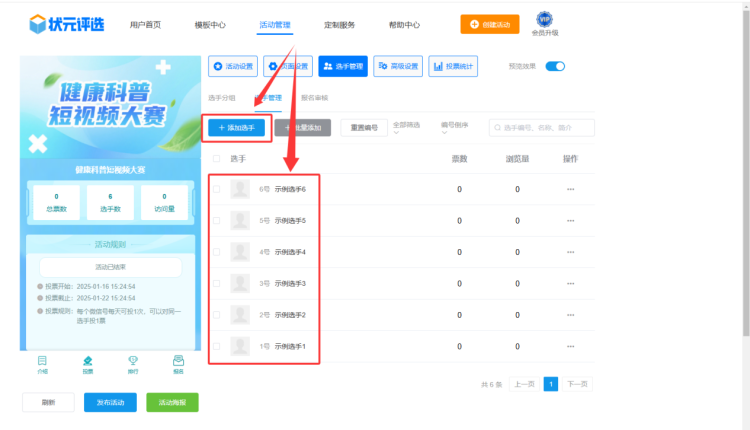Open the 投票统计 chart button

click(x=453, y=67)
